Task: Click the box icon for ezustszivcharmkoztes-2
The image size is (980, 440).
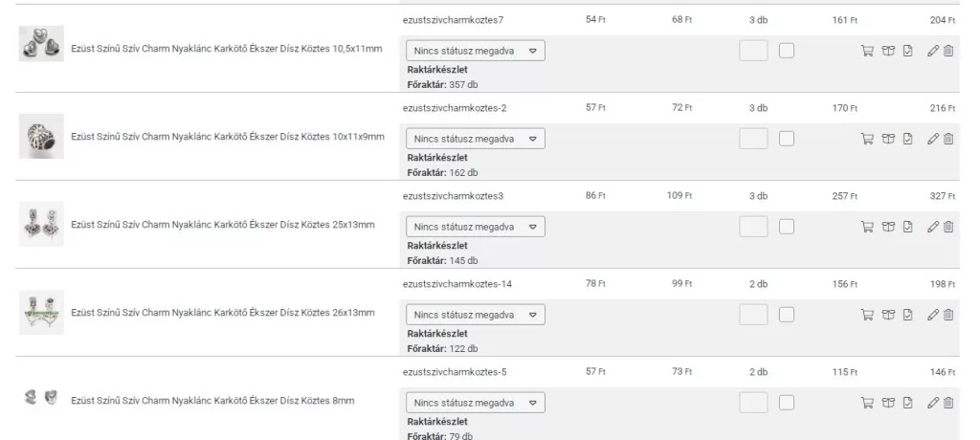Action: [888, 139]
